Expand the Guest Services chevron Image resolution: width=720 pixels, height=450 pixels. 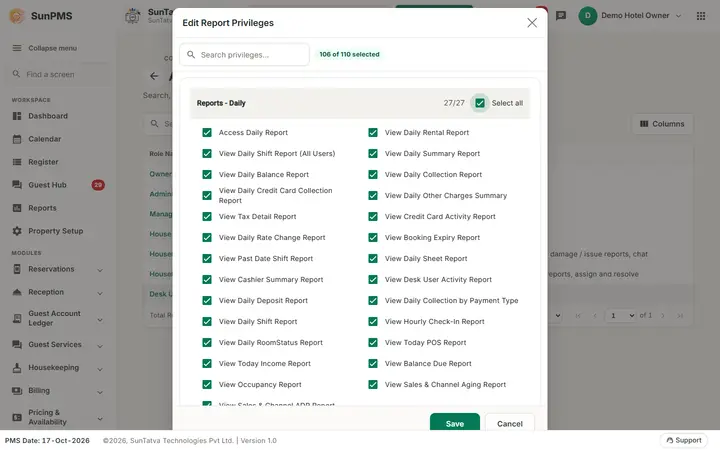click(100, 345)
